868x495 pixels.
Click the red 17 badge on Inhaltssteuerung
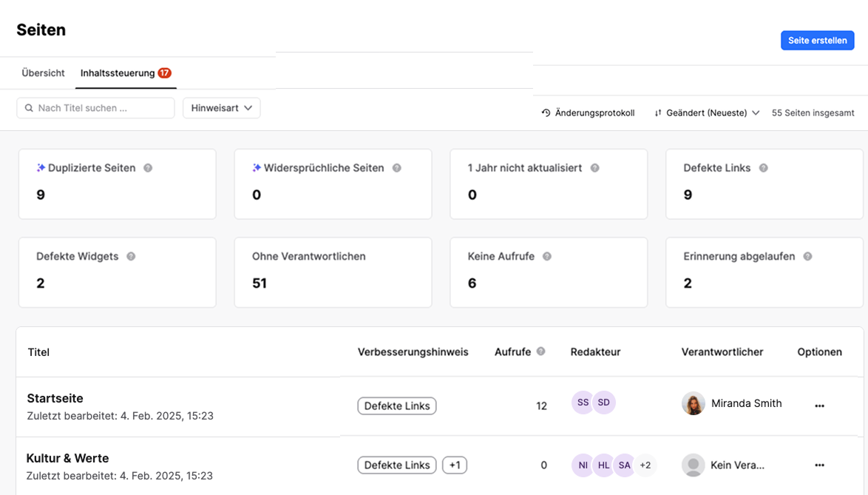coord(164,73)
